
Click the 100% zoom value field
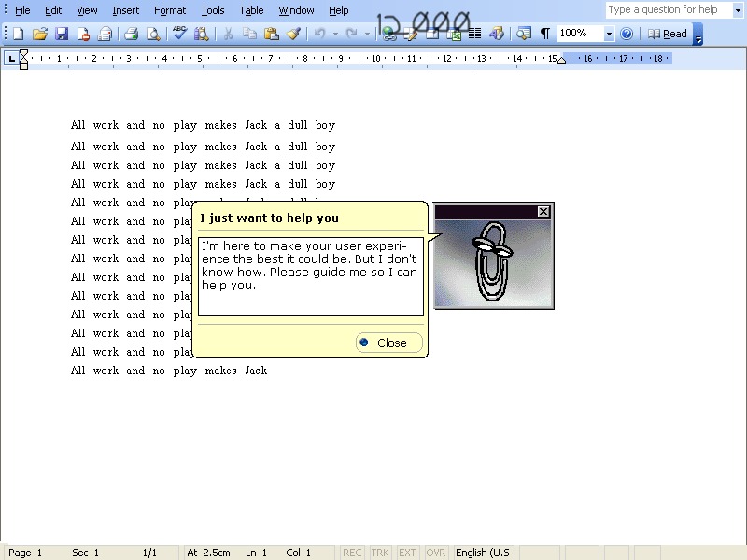[x=580, y=34]
